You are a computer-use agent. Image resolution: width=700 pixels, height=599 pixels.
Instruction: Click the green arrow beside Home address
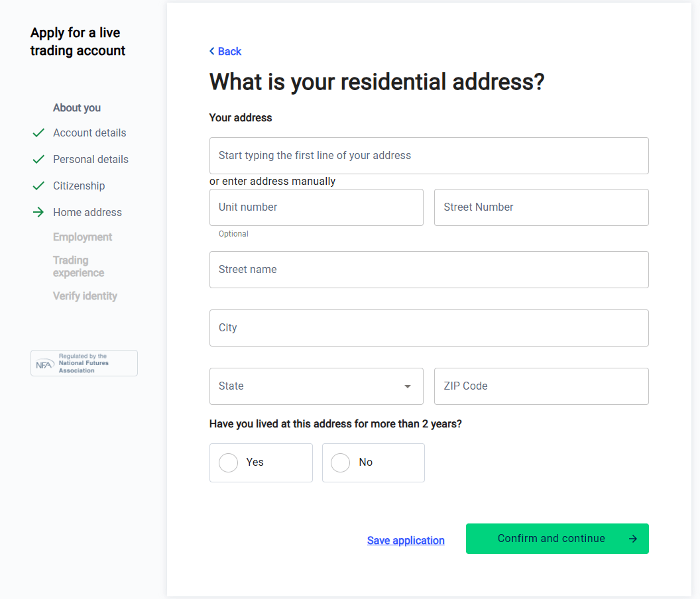(38, 212)
